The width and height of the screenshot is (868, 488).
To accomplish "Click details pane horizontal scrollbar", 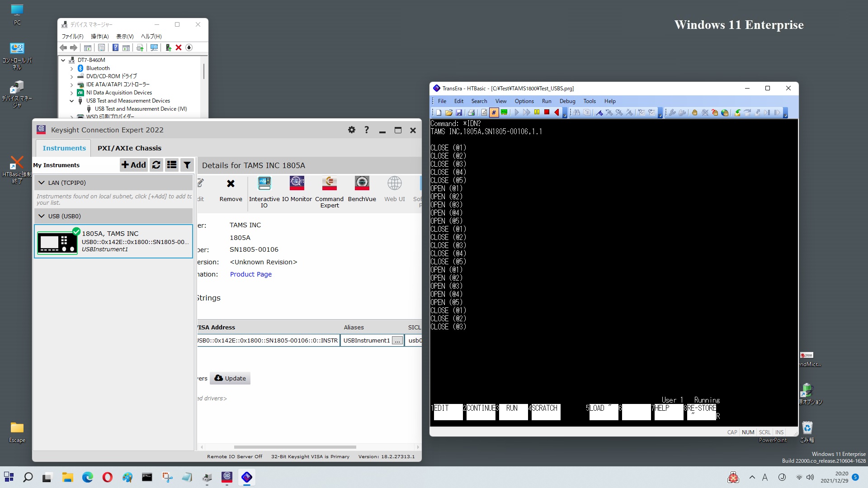I will point(295,447).
